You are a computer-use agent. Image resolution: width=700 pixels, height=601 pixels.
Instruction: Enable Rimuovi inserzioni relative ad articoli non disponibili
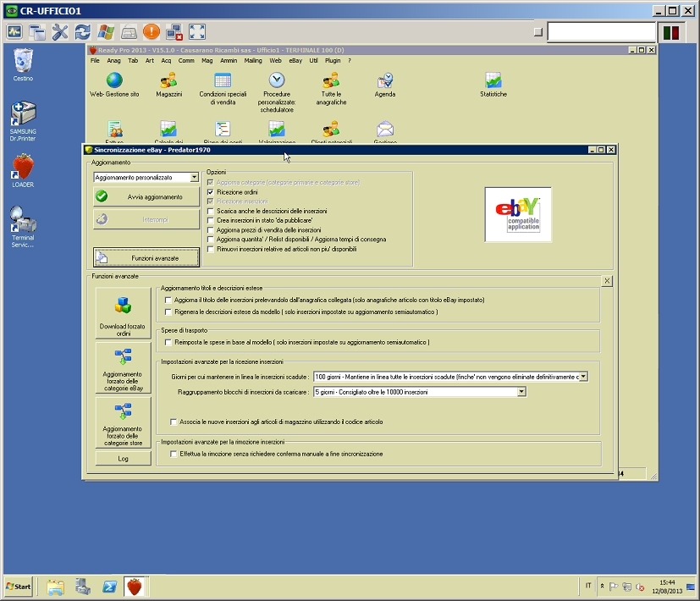(x=210, y=249)
